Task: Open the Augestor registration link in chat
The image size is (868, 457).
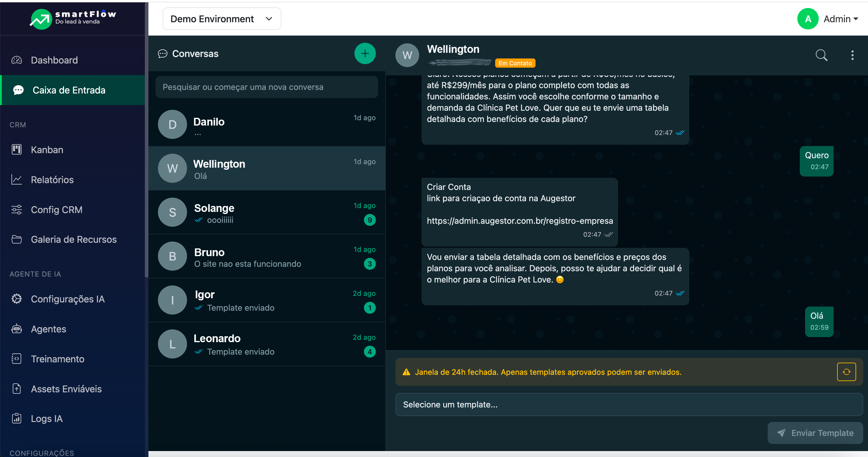Action: [519, 220]
